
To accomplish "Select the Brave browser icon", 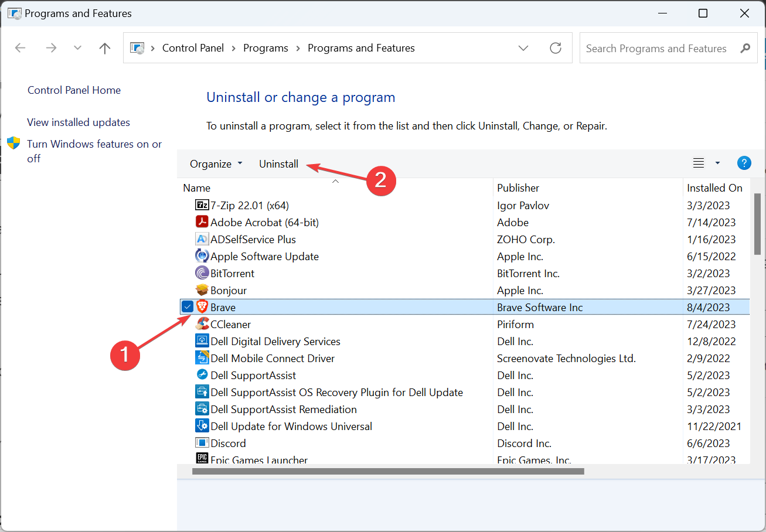I will 201,306.
